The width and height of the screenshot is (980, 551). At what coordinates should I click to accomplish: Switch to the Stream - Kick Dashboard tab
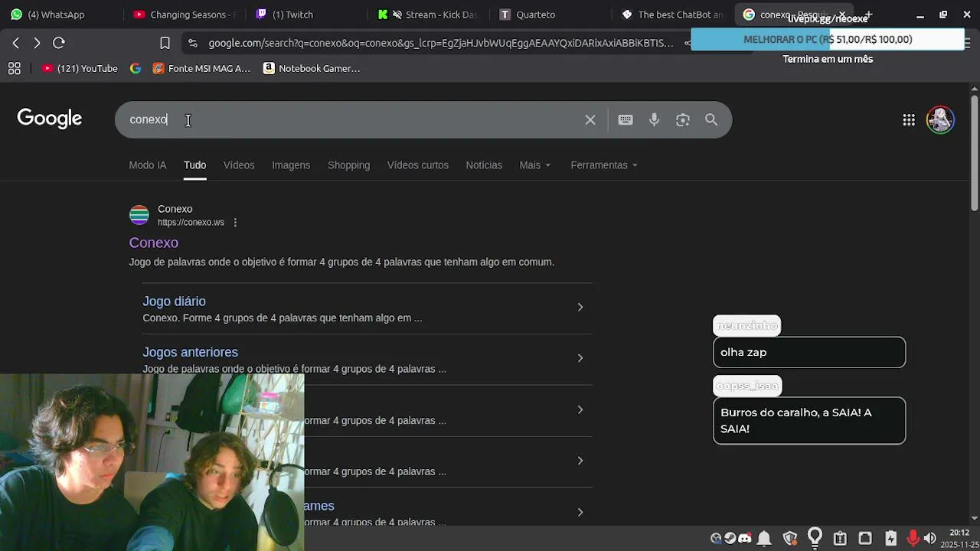coord(429,15)
